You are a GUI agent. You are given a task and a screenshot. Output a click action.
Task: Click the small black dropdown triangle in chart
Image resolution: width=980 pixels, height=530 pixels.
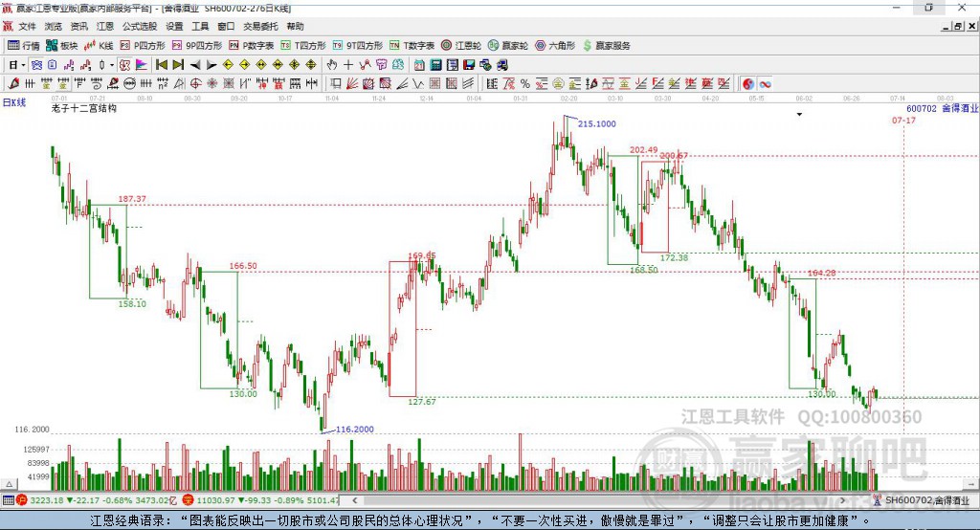799,115
